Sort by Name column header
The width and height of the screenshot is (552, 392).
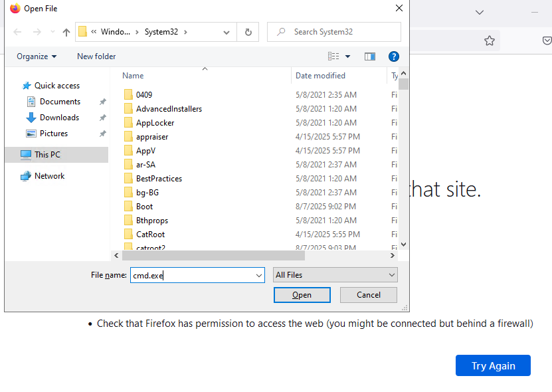(x=133, y=76)
